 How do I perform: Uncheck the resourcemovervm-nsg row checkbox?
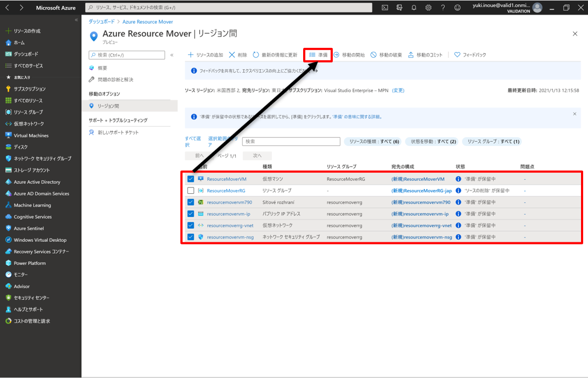[191, 237]
